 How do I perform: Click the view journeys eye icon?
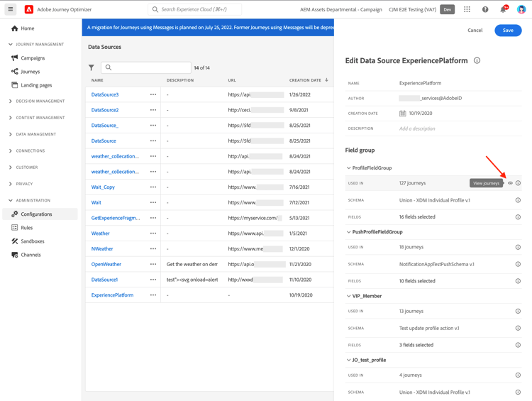tap(510, 183)
